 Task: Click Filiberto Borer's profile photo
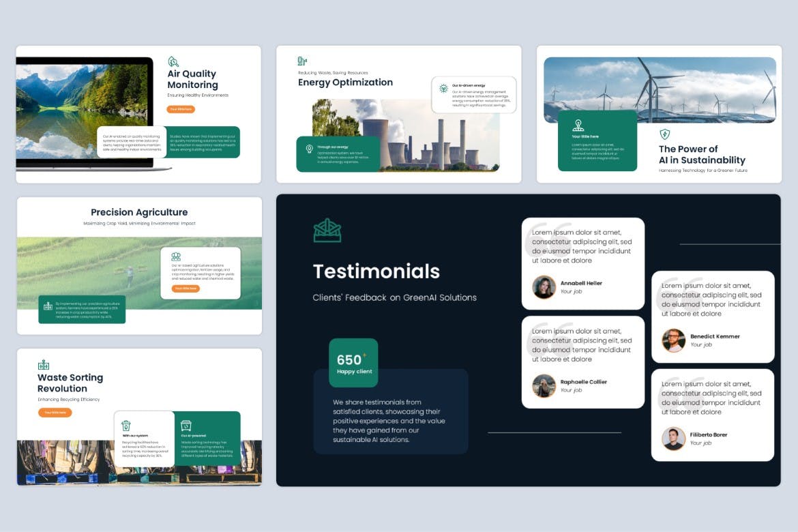coord(673,439)
